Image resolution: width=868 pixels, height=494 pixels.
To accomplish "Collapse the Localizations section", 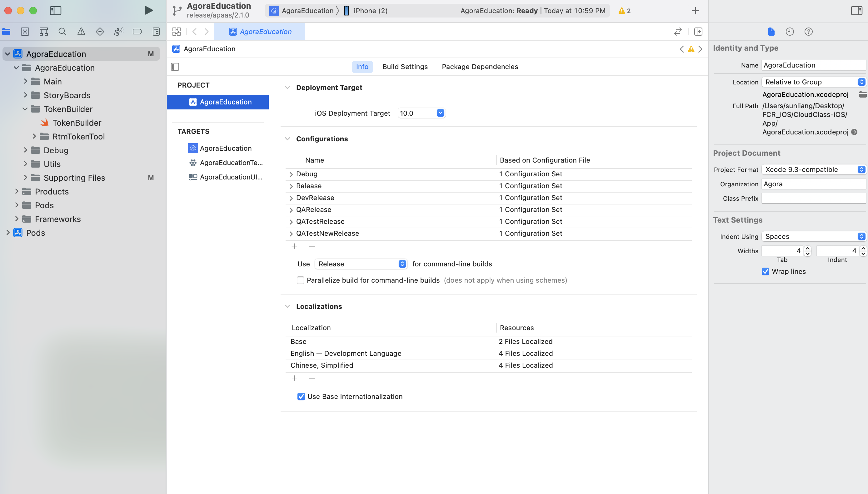I will point(287,306).
